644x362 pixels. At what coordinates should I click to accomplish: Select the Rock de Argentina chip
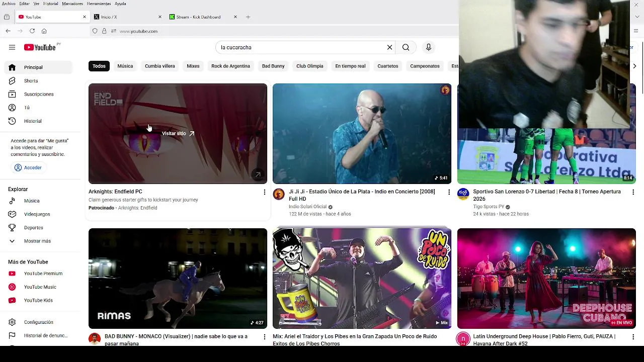click(x=230, y=66)
